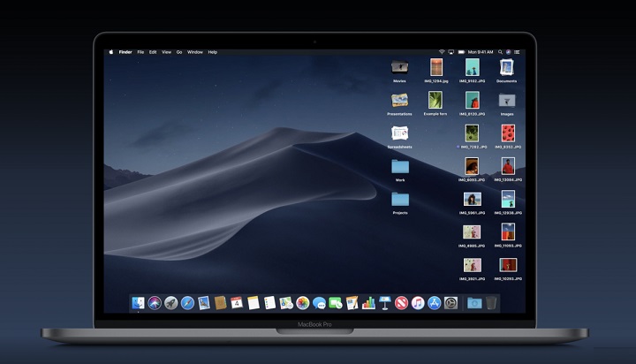
Task: Select the IMG_1294.jpg thumbnail
Action: pos(436,67)
